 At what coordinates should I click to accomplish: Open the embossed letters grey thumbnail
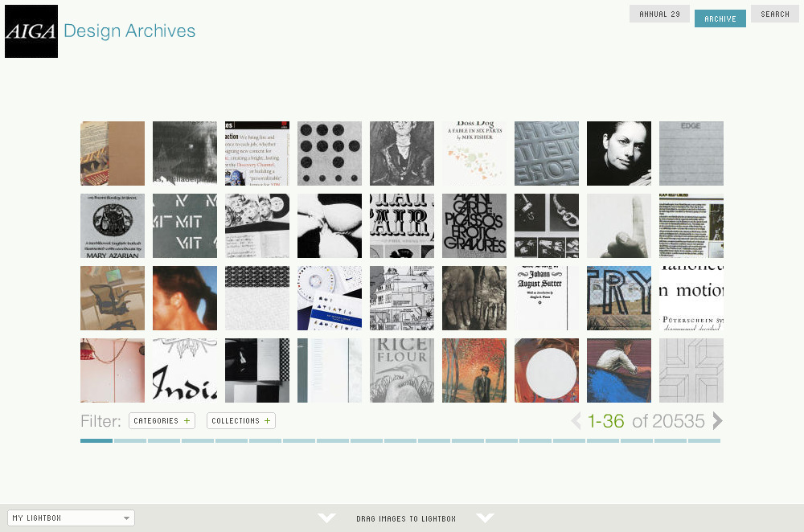tap(547, 153)
